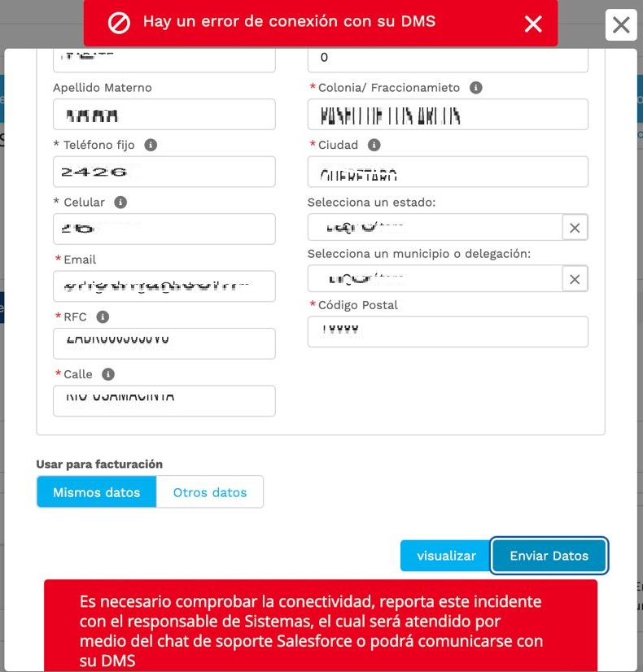
Task: Clear the selected municipio o delegación
Action: [575, 280]
